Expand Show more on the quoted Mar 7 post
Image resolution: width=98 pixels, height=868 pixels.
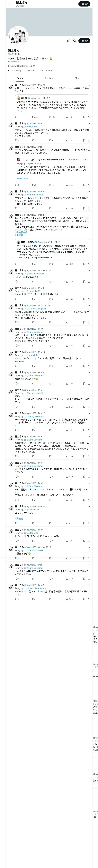[22, 179]
